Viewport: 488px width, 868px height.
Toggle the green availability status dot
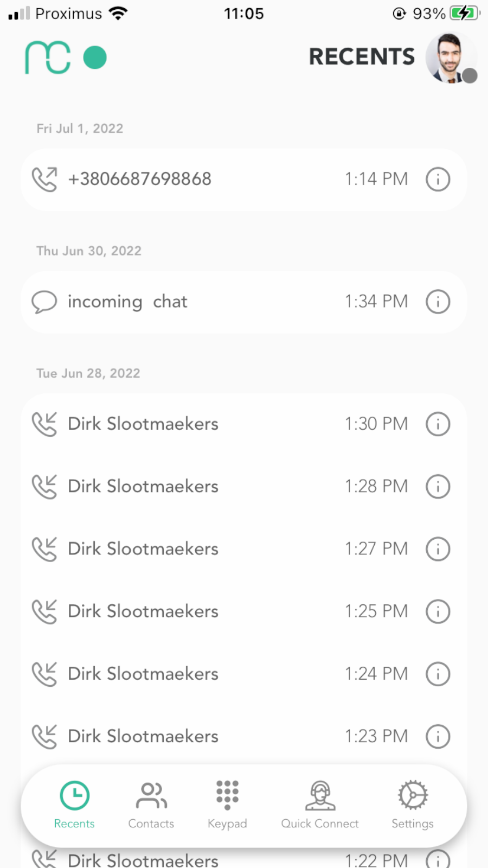coord(95,58)
